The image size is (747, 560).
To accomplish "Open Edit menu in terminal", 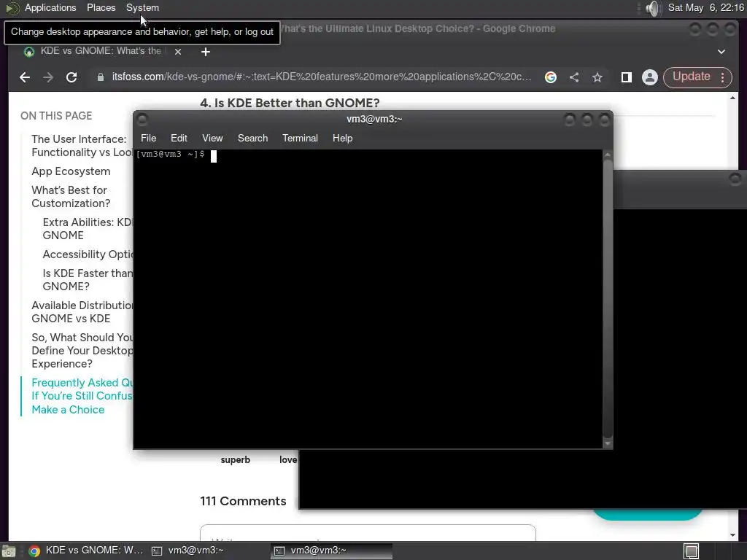I will click(179, 138).
